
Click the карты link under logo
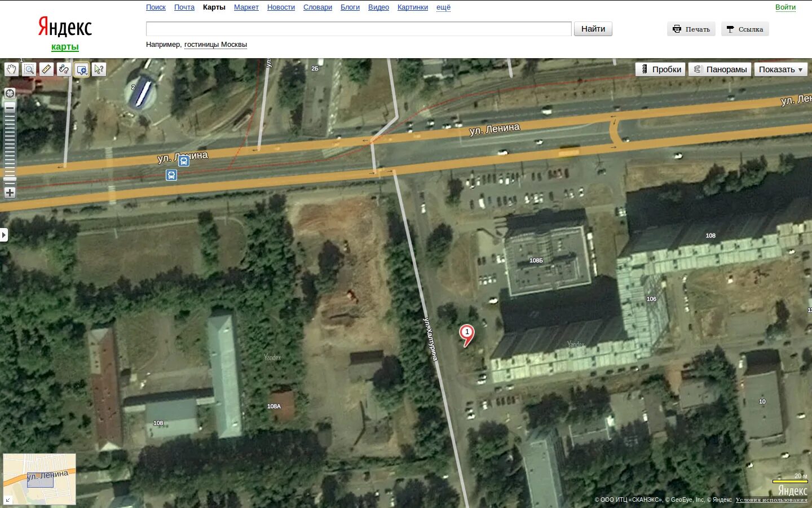(65, 47)
